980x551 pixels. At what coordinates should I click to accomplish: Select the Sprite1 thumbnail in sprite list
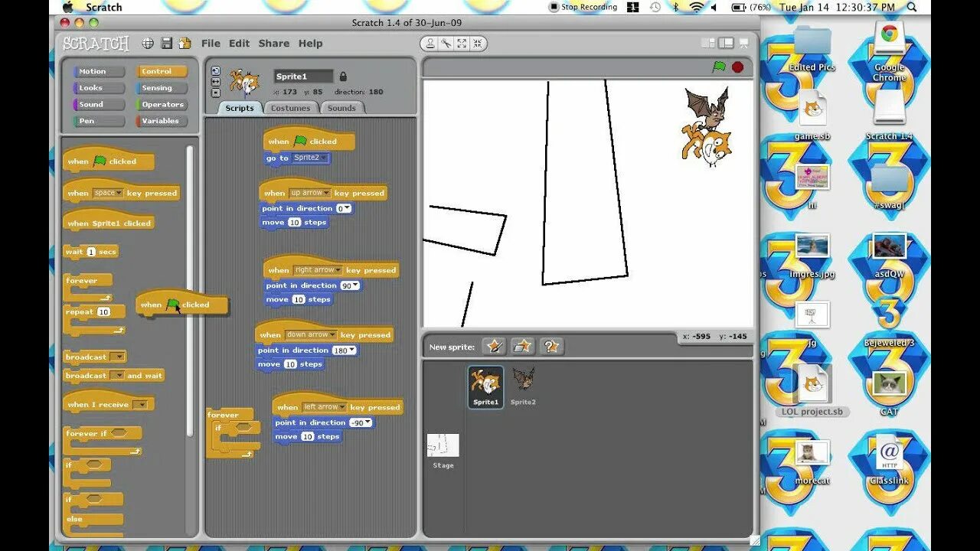(485, 386)
